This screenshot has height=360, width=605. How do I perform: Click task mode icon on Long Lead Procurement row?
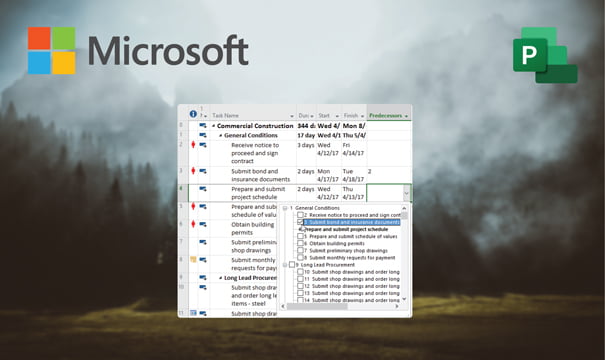[x=203, y=277]
